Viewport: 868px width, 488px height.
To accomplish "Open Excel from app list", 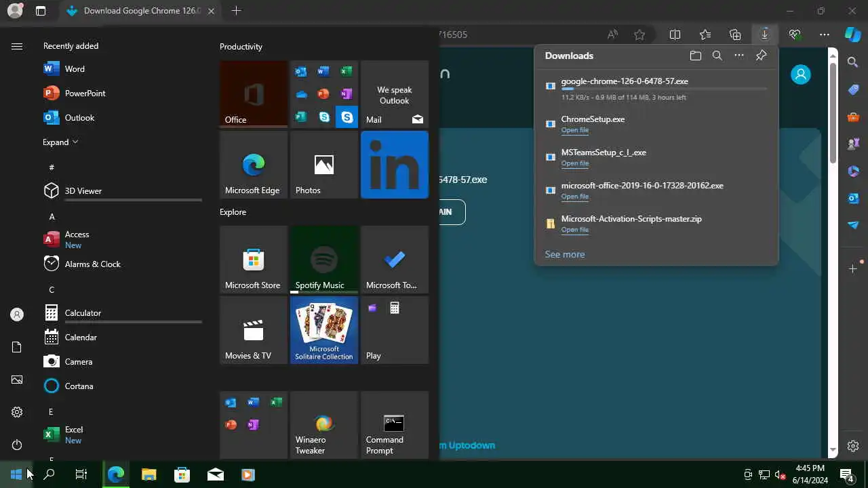I will point(122,434).
